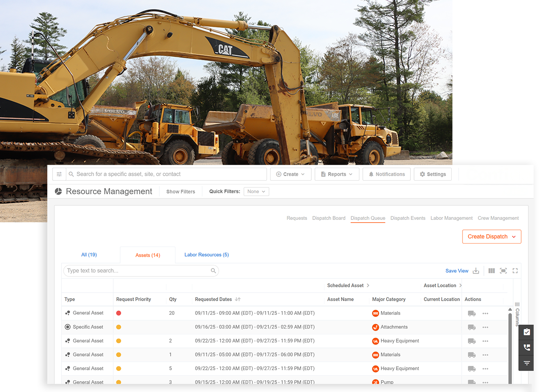Click the download icon next to Save View
The width and height of the screenshot is (539, 392).
tap(476, 270)
